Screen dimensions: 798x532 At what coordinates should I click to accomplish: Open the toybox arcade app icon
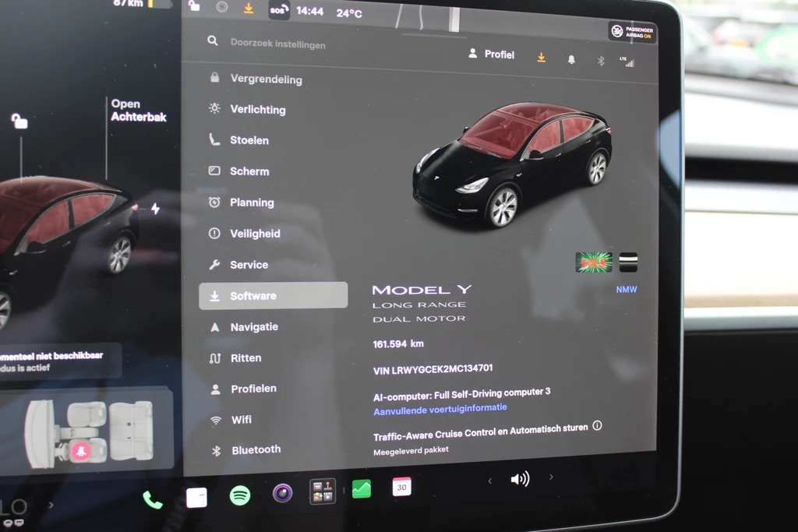pos(323,491)
